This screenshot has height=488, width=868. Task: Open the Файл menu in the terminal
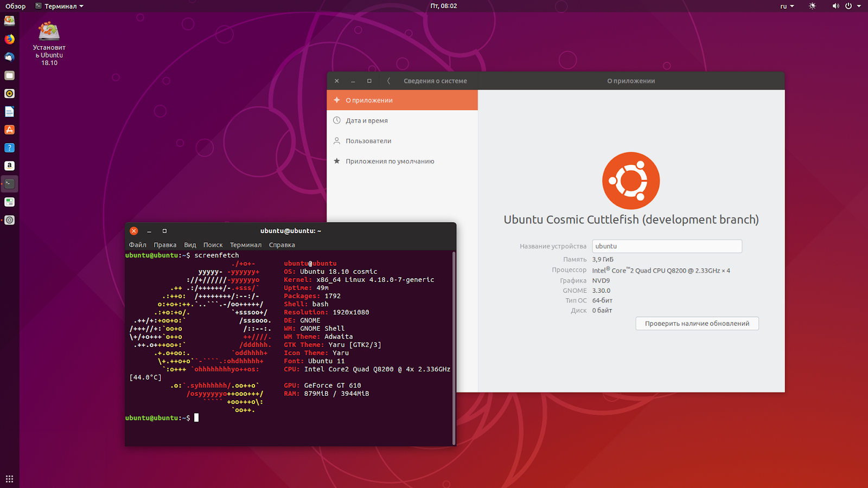pyautogui.click(x=138, y=245)
